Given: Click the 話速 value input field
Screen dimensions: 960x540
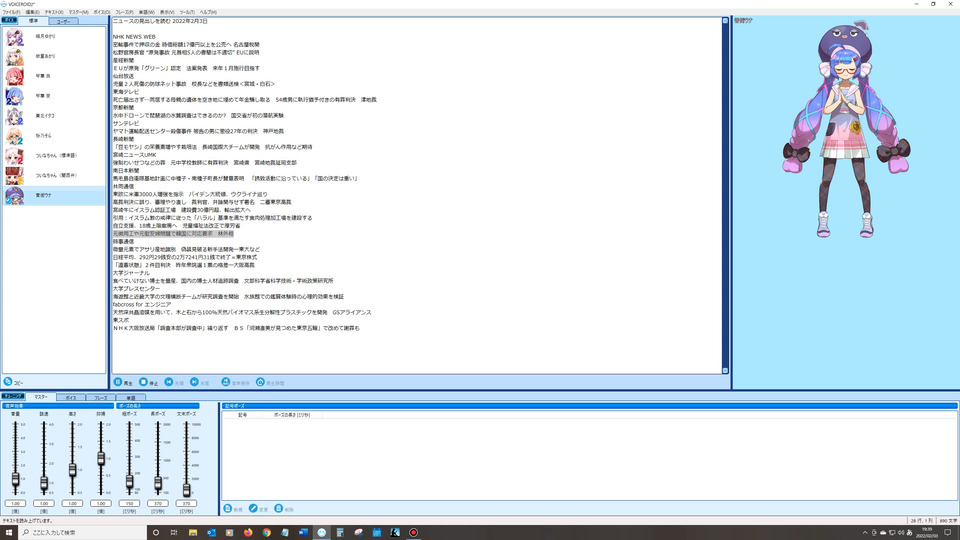Looking at the screenshot, I should click(x=44, y=503).
